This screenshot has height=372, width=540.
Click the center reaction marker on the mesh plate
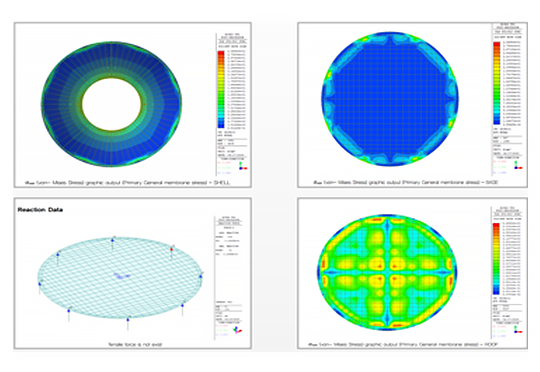121,276
